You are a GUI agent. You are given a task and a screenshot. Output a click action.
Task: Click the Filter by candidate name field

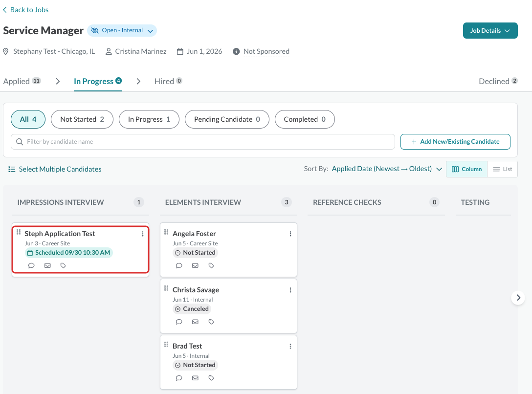(x=203, y=142)
